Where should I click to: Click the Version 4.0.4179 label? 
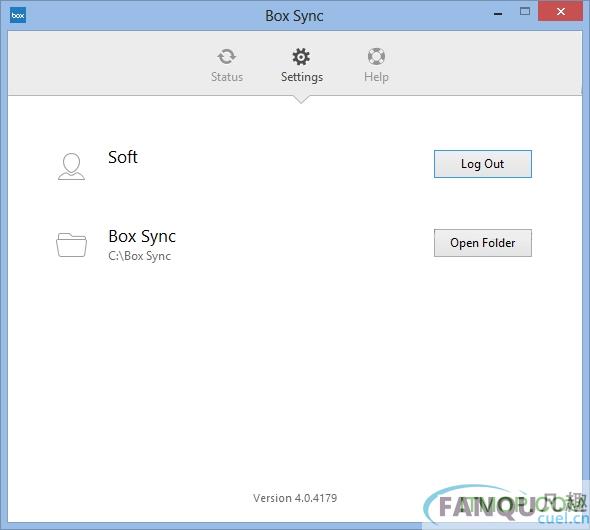295,498
